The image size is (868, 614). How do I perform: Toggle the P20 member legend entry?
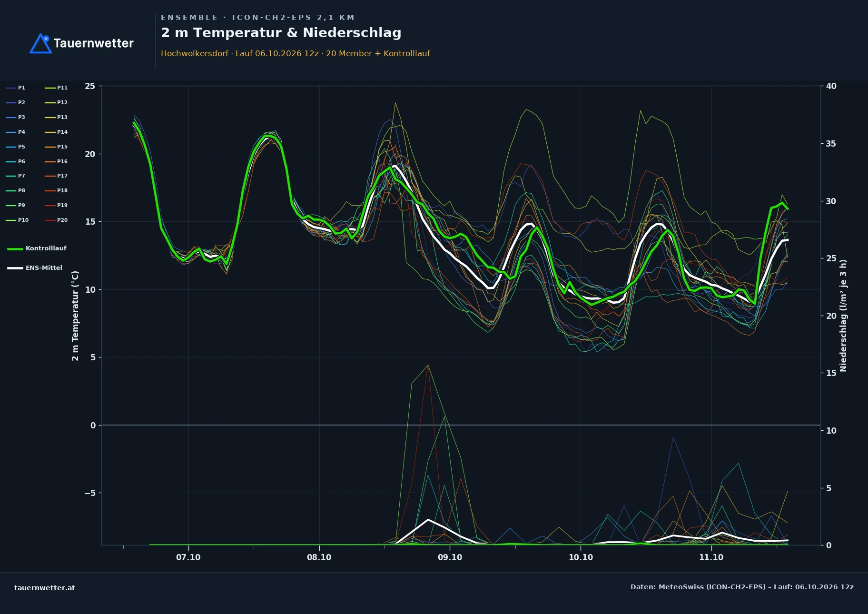pos(56,220)
